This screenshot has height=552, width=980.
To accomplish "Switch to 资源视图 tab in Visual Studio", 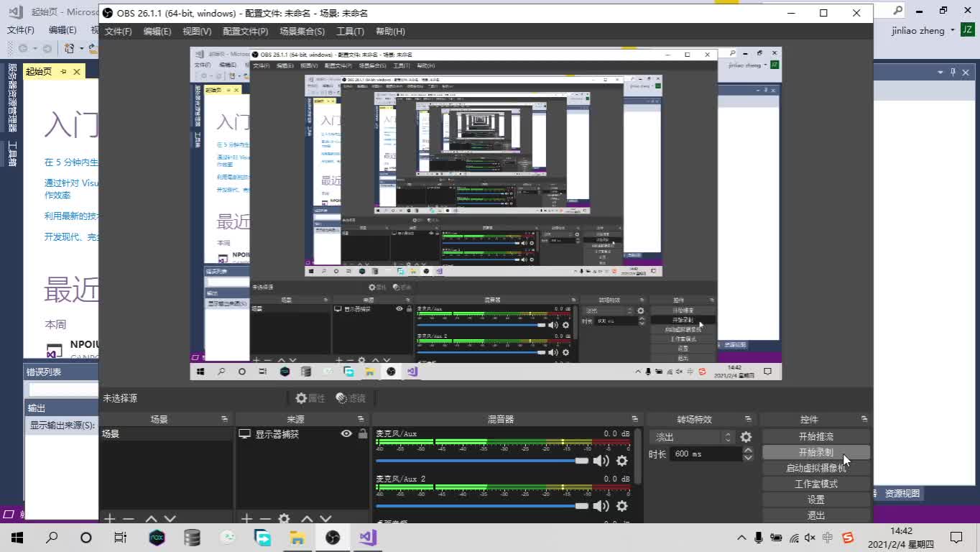I will [x=902, y=494].
